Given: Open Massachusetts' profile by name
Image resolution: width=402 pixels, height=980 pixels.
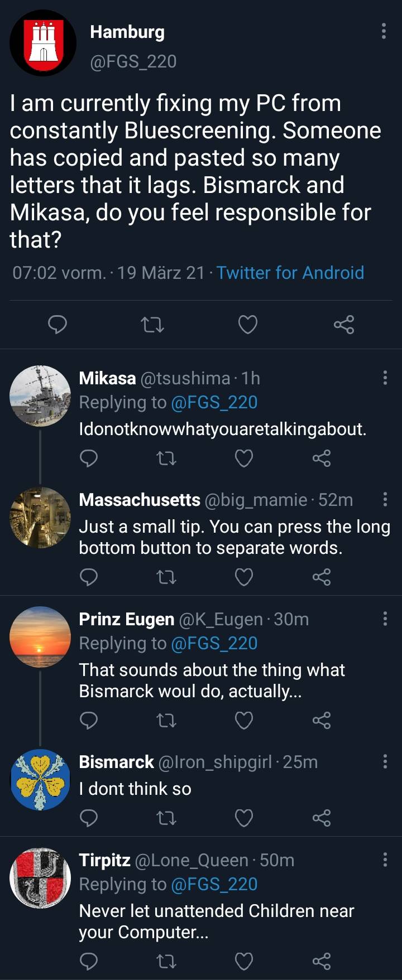Looking at the screenshot, I should click(140, 500).
